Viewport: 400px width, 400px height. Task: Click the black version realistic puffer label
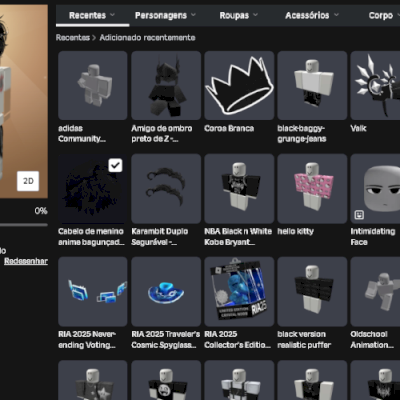pos(304,339)
